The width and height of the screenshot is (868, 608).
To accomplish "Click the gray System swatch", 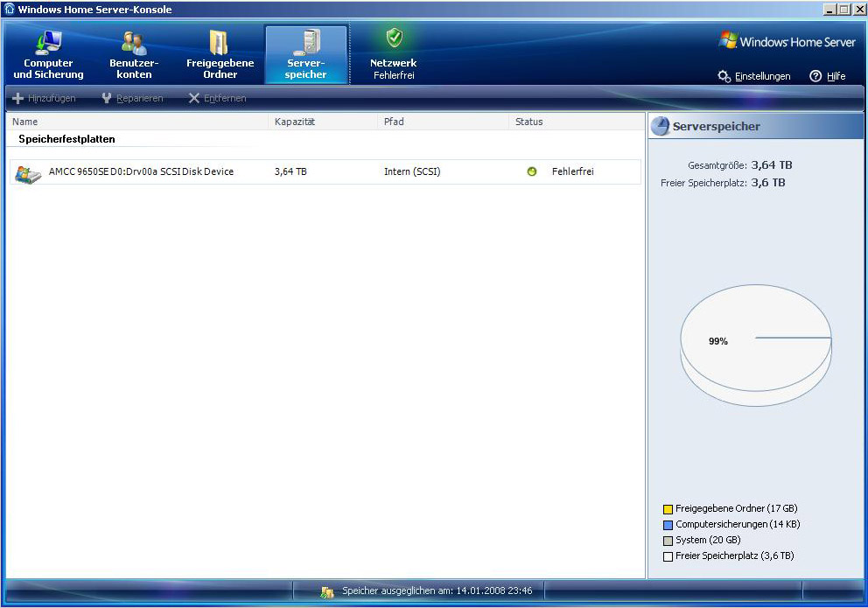I will click(x=668, y=541).
